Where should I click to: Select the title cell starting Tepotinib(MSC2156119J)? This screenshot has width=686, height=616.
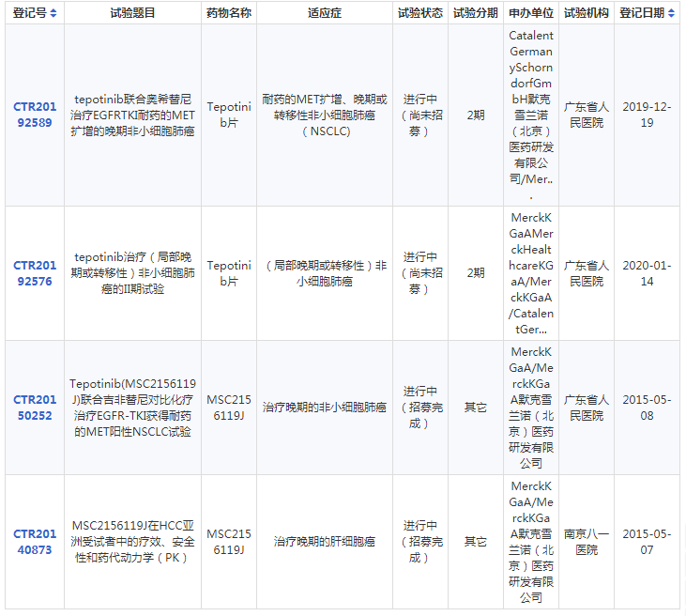point(132,408)
